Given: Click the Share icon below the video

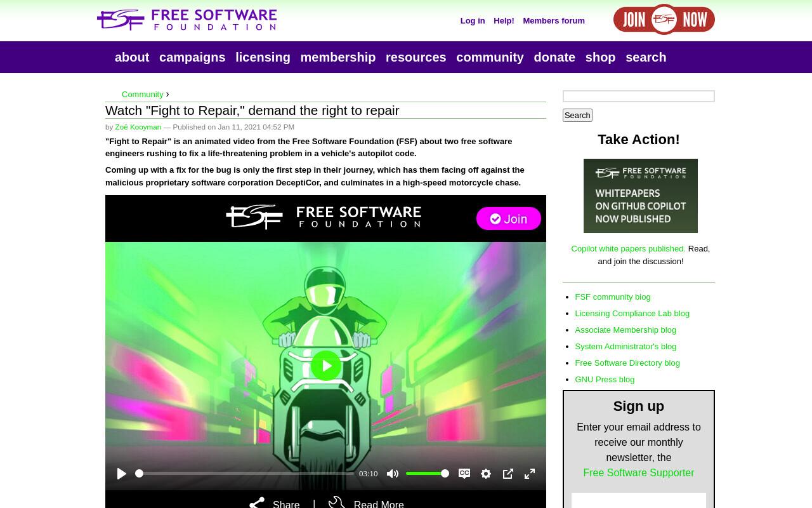Looking at the screenshot, I should pyautogui.click(x=257, y=504).
